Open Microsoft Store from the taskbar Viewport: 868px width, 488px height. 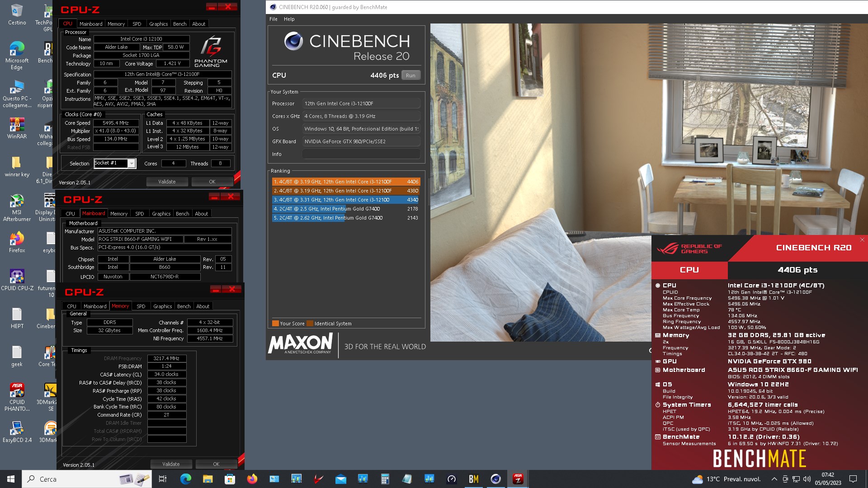[x=230, y=479]
